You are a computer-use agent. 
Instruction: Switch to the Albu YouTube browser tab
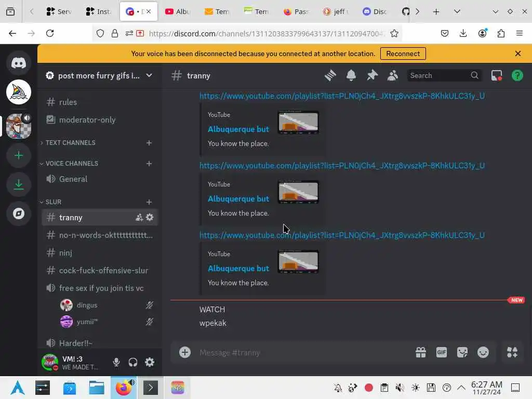click(x=178, y=11)
